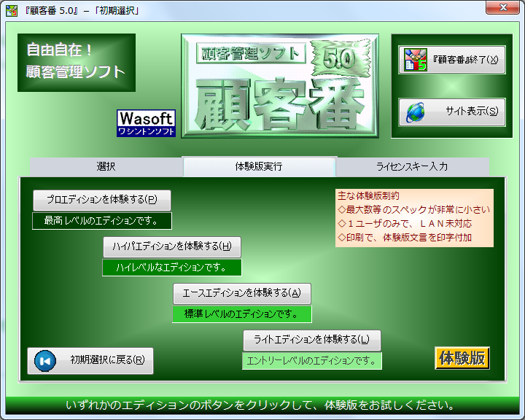Click ライトエディションを体験する(L) button
Screen dimensions: 525x420
(x=312, y=340)
